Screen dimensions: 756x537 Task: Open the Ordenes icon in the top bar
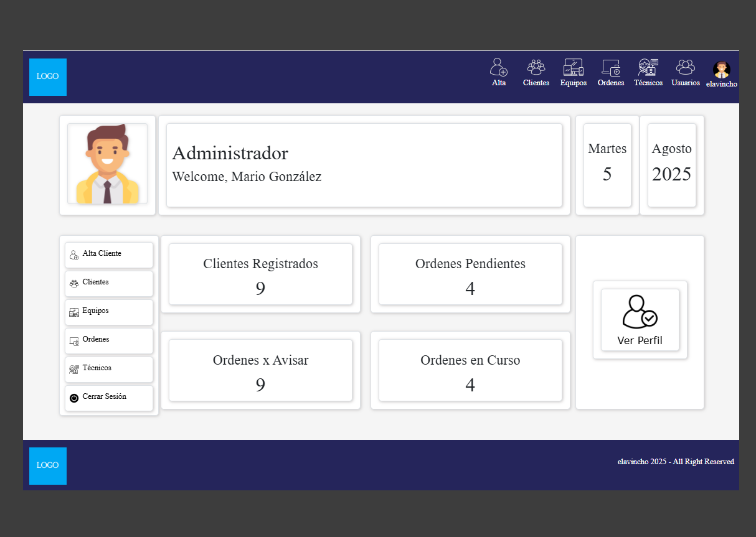[610, 67]
